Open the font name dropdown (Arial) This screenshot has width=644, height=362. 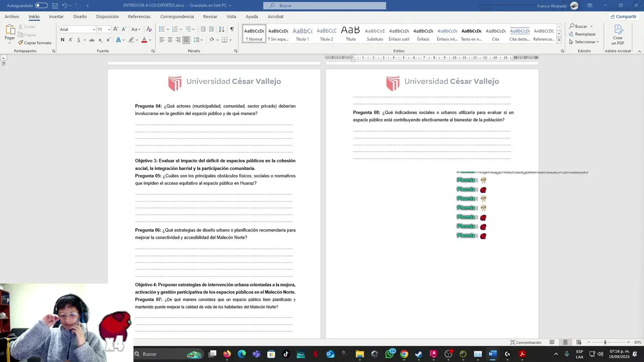(x=94, y=29)
